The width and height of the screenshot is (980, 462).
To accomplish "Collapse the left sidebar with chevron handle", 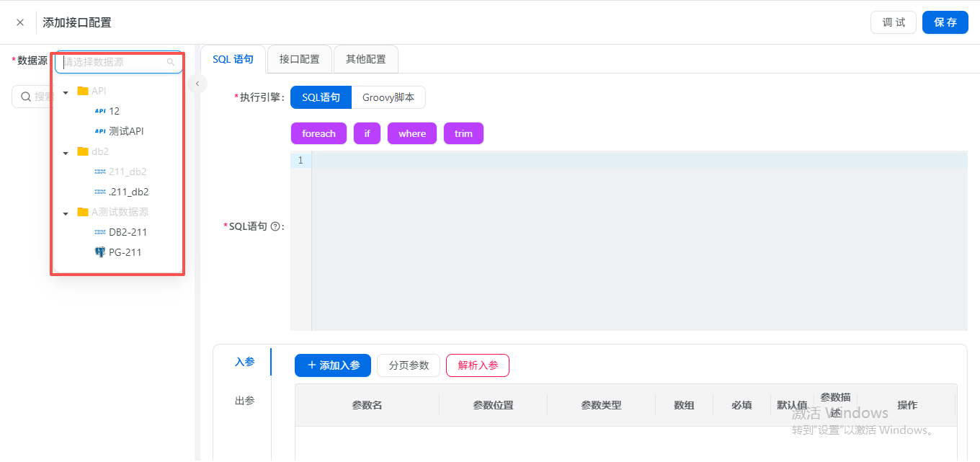I will 197,84.
